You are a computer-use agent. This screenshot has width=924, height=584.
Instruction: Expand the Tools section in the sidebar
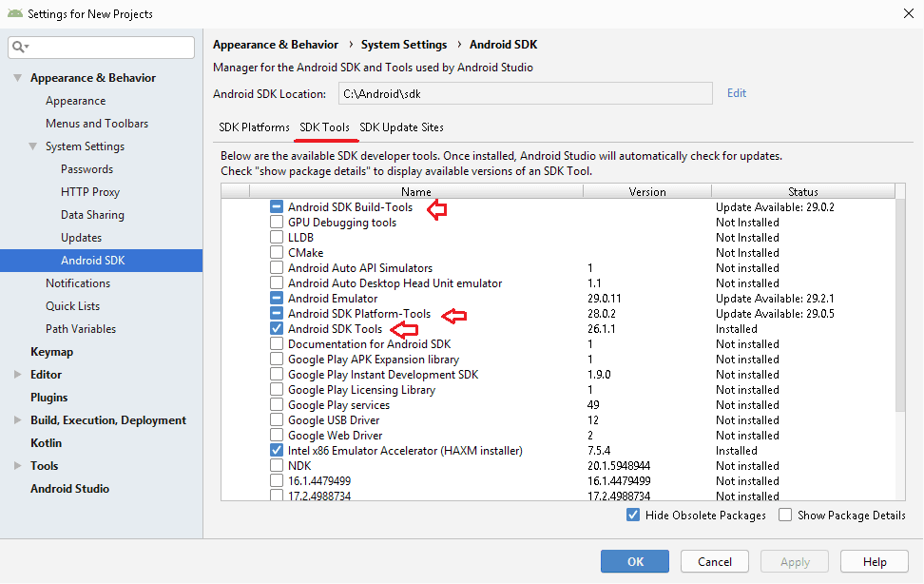[15, 465]
